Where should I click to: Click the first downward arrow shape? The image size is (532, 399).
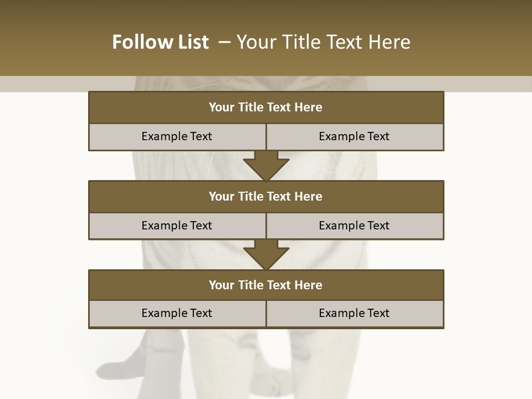coord(267,166)
